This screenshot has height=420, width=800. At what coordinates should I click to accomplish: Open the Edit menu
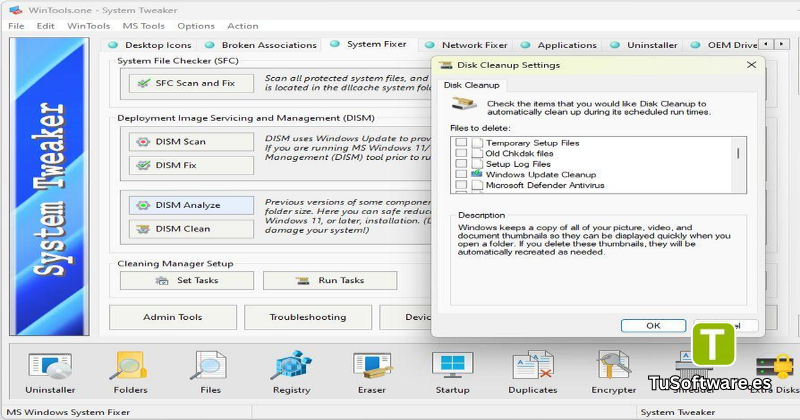(x=45, y=26)
